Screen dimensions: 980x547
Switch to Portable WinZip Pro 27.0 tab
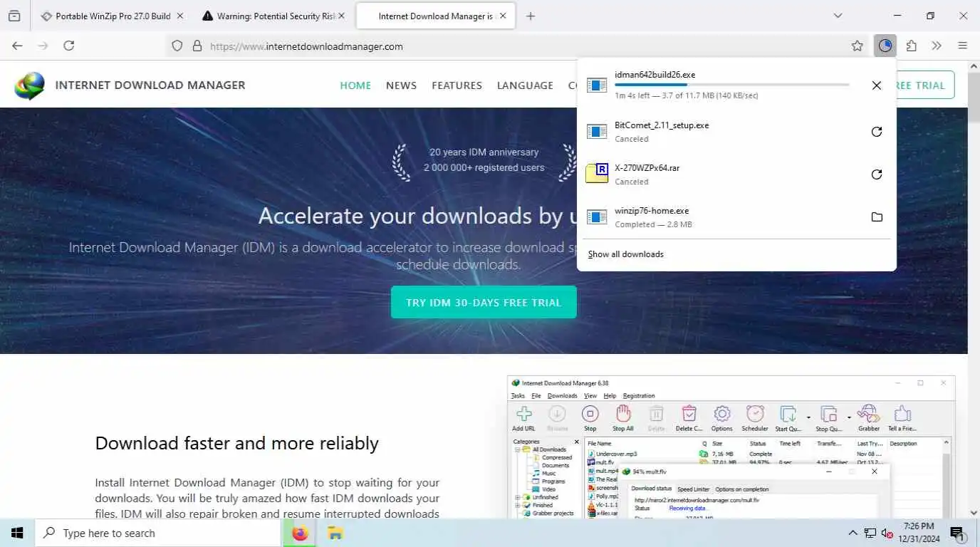(x=113, y=16)
